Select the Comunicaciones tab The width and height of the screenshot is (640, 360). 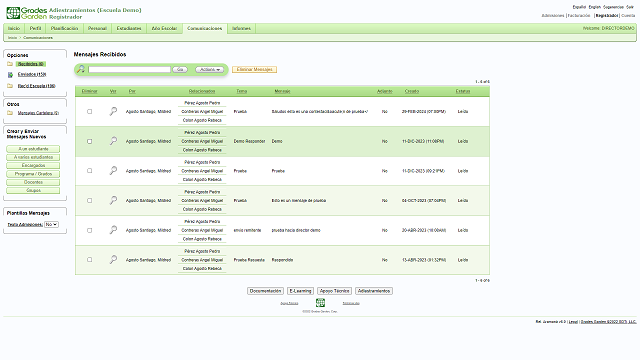click(x=204, y=28)
